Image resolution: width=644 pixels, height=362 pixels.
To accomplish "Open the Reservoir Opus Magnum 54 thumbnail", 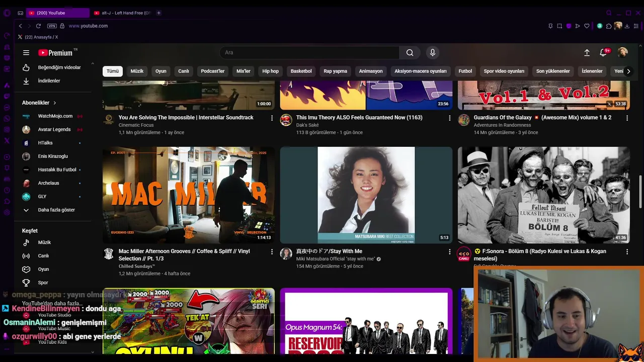I will point(366,322).
